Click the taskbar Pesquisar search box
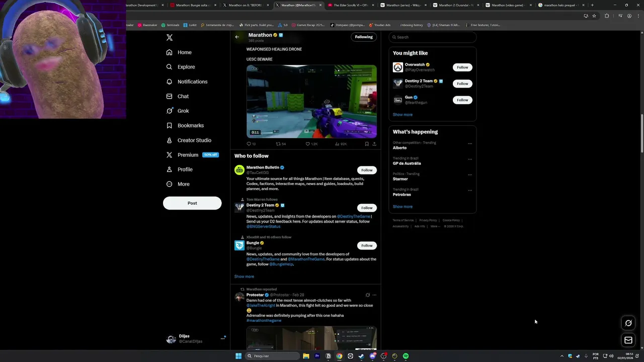Image resolution: width=644 pixels, height=362 pixels. pos(272,356)
